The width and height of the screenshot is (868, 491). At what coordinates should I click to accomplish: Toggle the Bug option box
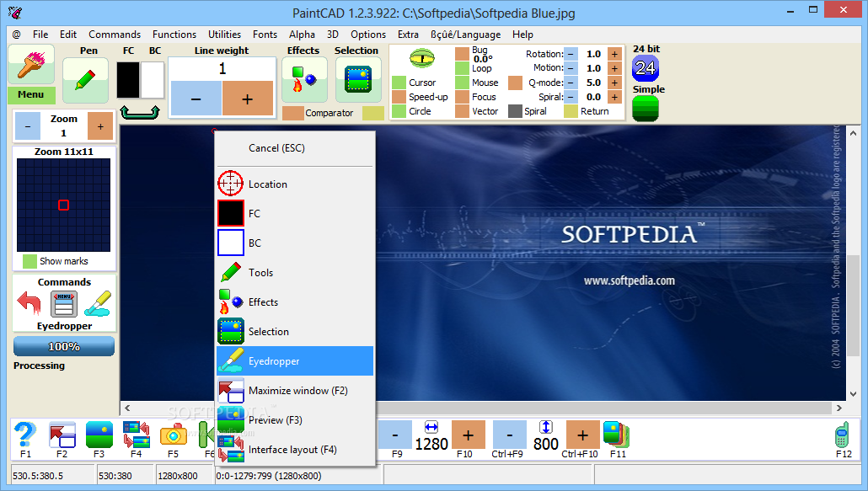(x=463, y=54)
